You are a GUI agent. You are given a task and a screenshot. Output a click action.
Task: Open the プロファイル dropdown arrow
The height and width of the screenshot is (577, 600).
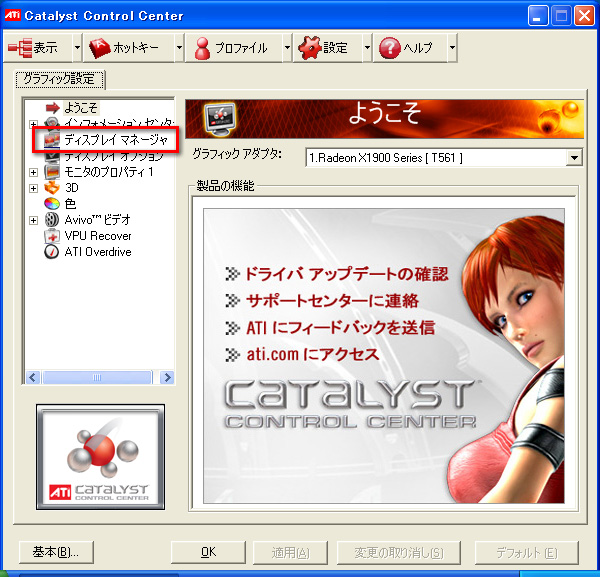point(287,48)
